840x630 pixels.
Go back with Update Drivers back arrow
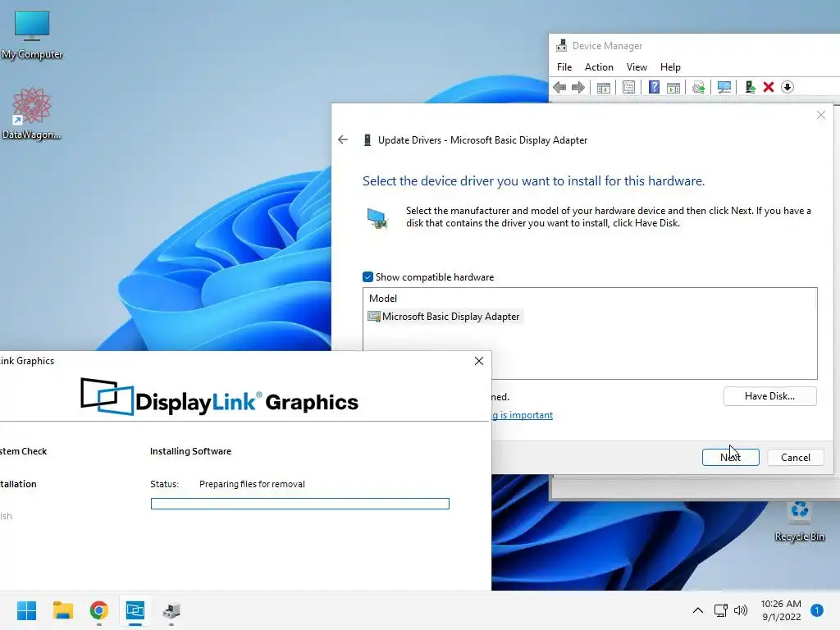[343, 139]
